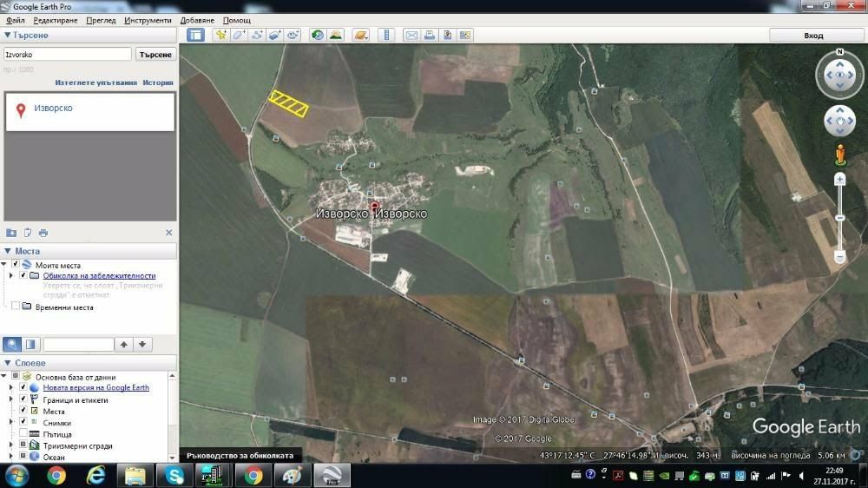
Task: Enable the Временни места checkbox
Action: pos(16,307)
